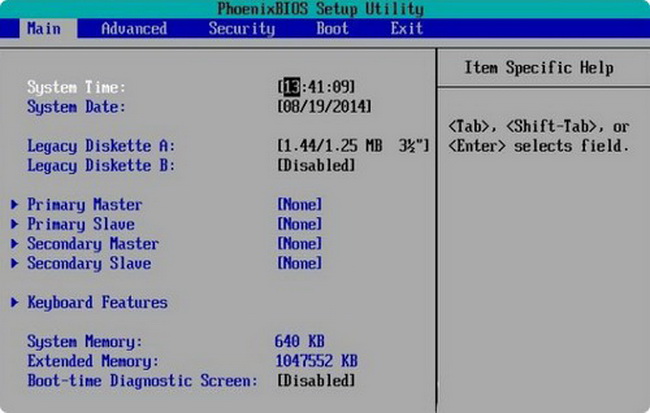Click the System Memory 640 KB value
Image resolution: width=650 pixels, height=413 pixels.
pos(300,341)
